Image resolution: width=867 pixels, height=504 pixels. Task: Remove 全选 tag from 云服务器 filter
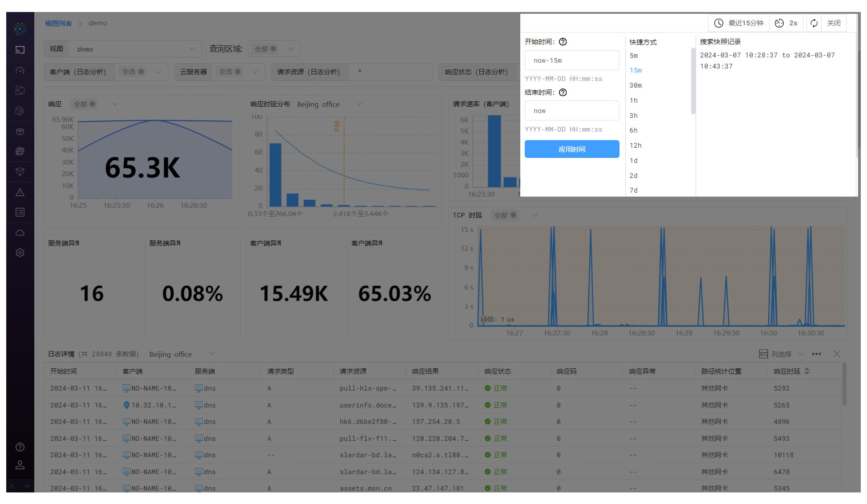coord(238,72)
